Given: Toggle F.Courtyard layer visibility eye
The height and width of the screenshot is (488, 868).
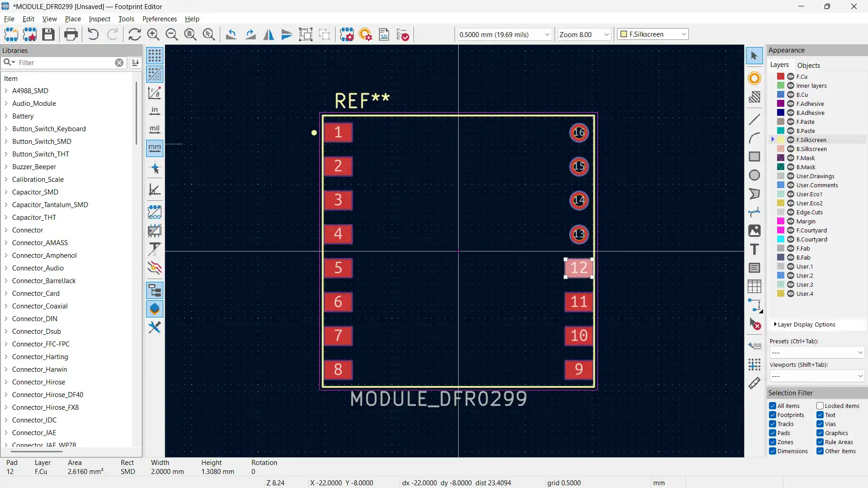Looking at the screenshot, I should pyautogui.click(x=791, y=230).
